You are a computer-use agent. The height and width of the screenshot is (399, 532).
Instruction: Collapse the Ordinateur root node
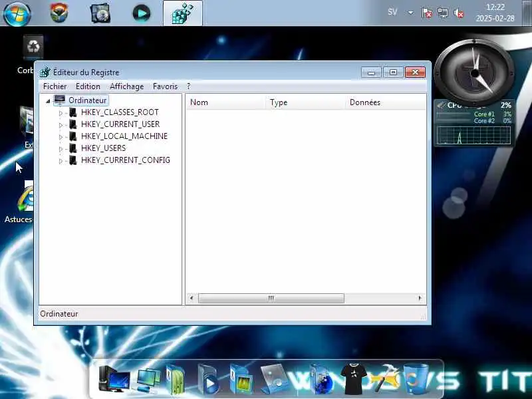point(48,101)
